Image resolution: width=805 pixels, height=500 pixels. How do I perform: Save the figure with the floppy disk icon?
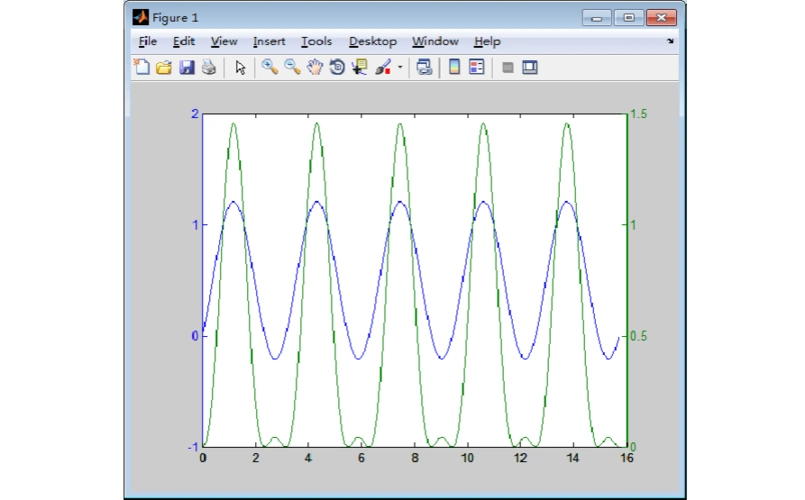pyautogui.click(x=187, y=68)
